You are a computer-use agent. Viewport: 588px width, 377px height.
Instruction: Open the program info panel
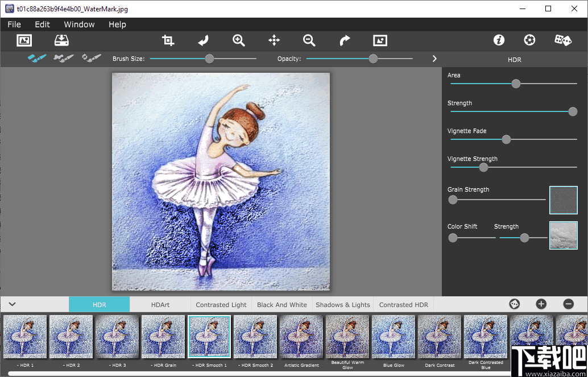tap(499, 40)
